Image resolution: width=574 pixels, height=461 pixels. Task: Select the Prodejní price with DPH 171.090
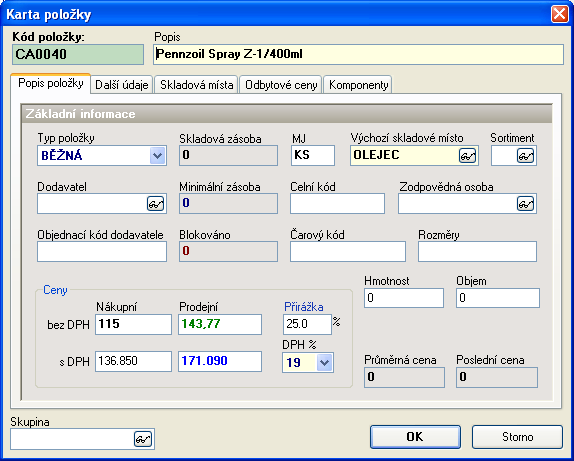click(x=220, y=361)
